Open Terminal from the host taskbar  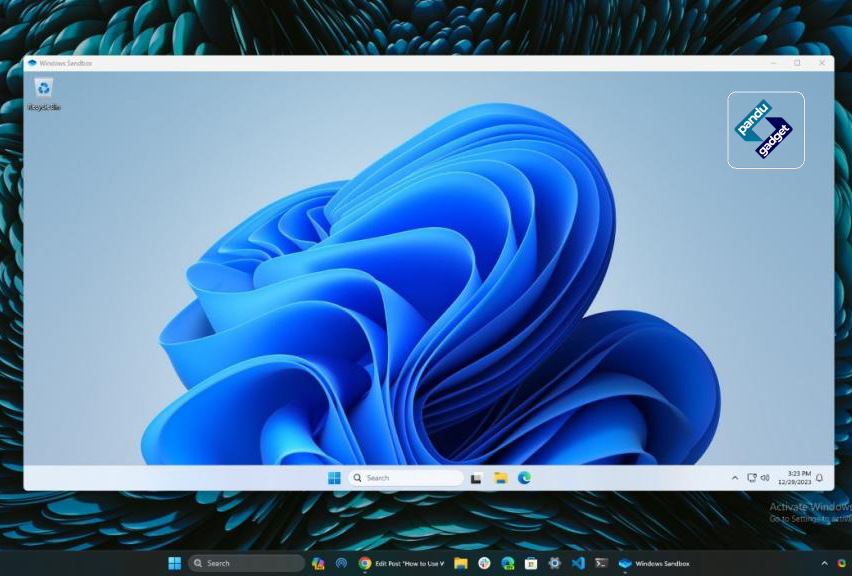[x=602, y=564]
